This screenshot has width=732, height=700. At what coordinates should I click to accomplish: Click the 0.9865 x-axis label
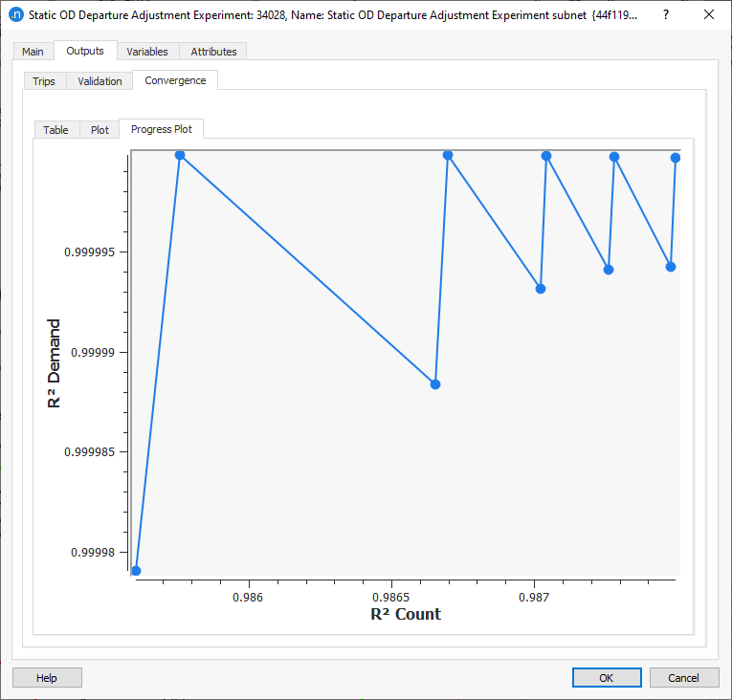coord(390,598)
